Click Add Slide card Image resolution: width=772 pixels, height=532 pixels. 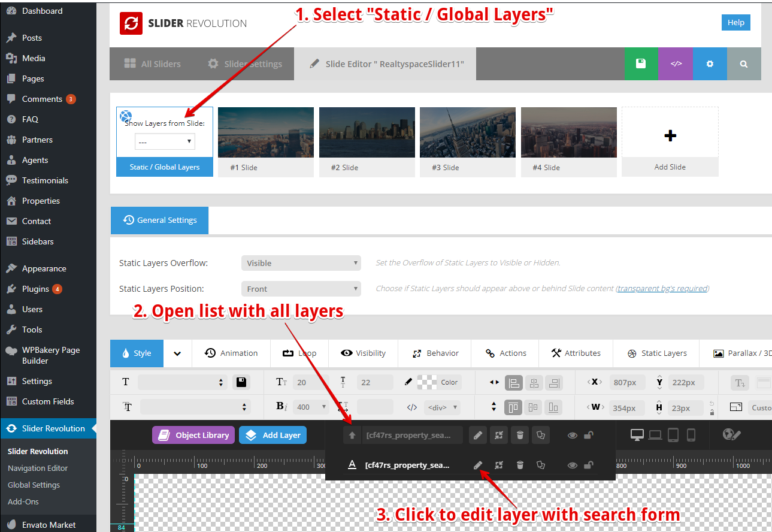click(670, 142)
